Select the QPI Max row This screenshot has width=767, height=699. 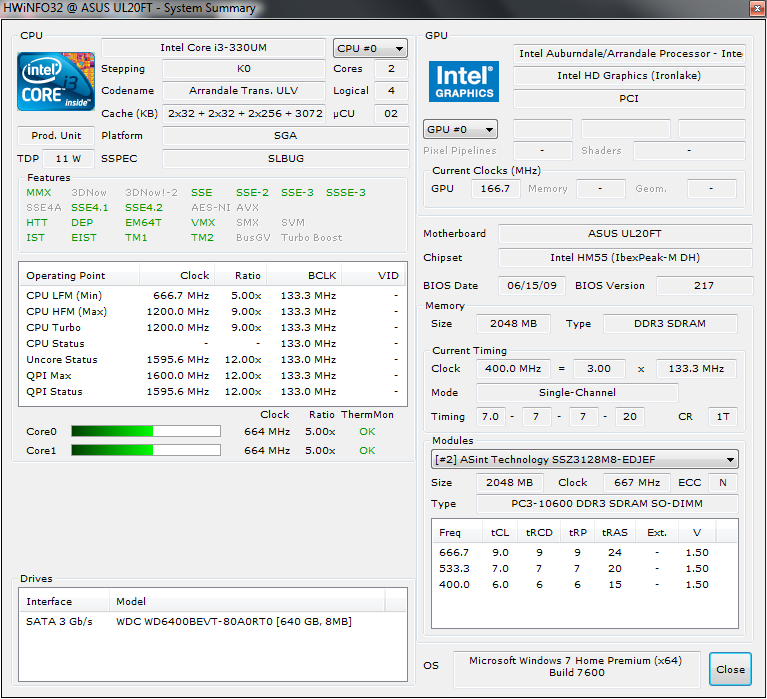(213, 376)
